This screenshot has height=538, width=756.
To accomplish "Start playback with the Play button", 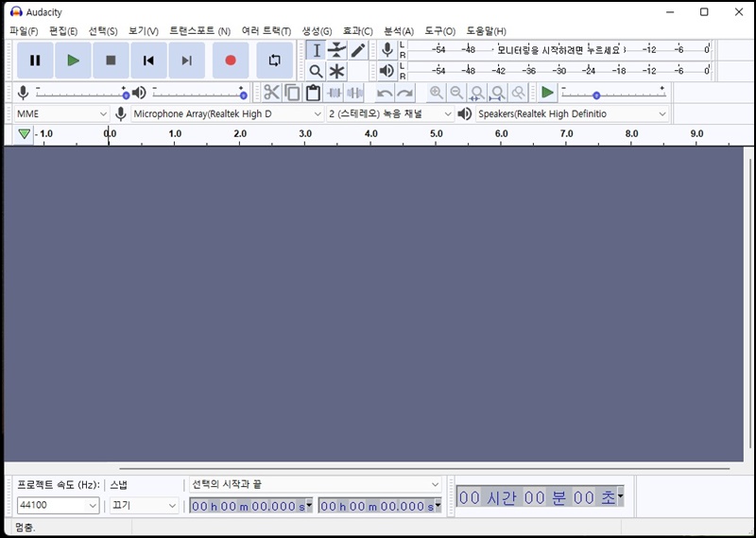I will (x=73, y=61).
